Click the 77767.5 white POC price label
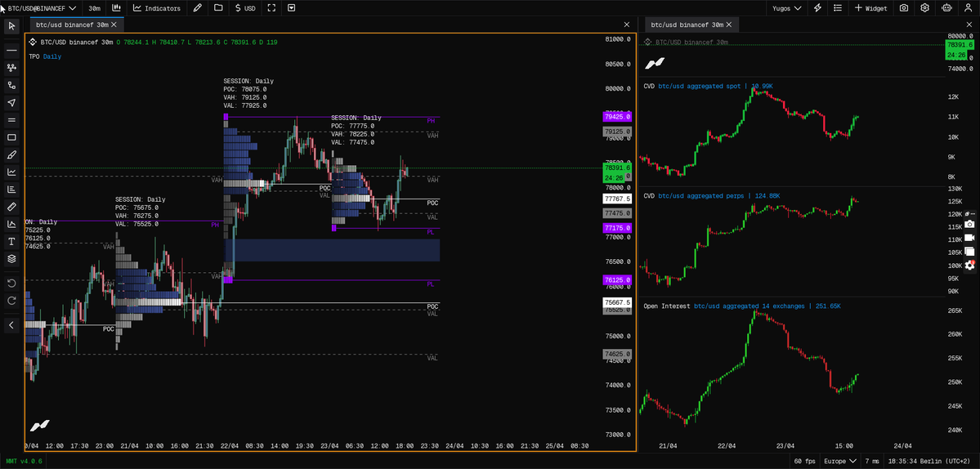This screenshot has height=469, width=980. (617, 199)
